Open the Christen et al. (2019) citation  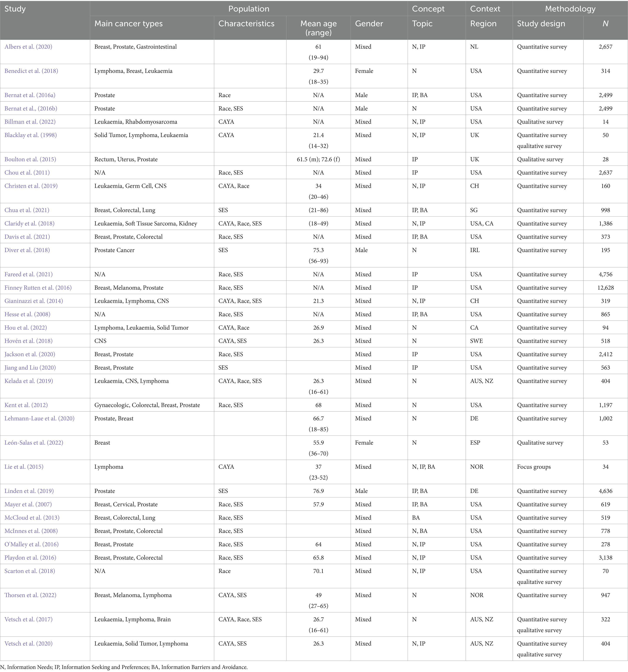[31, 186]
